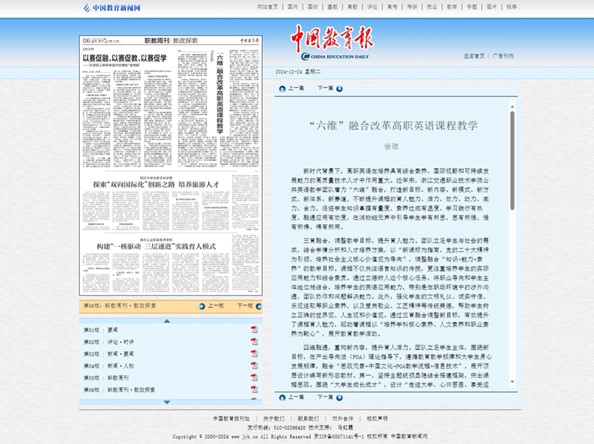The image size is (594, 444).
Task: Click 广告刊例 link under the masthead
Action: 503,56
